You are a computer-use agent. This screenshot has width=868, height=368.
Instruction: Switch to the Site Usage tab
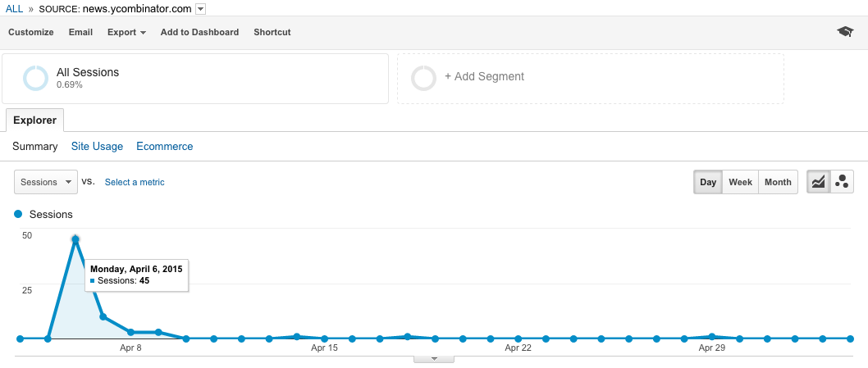[97, 147]
